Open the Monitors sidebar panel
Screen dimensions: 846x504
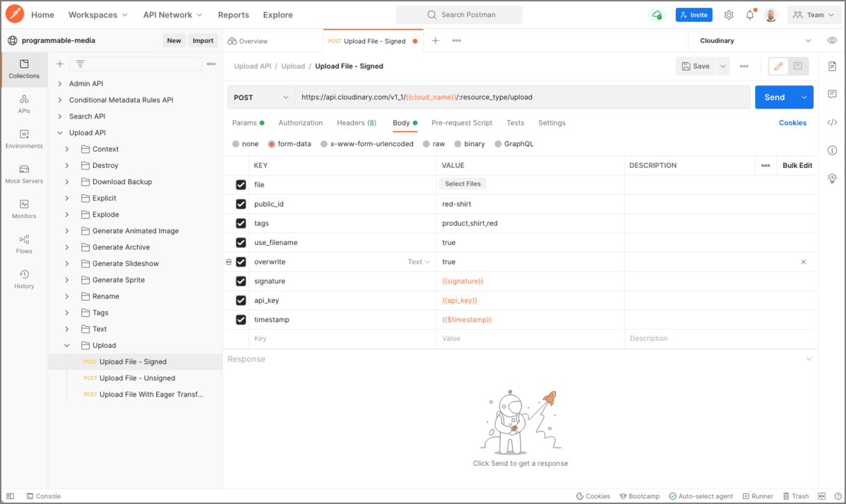24,209
